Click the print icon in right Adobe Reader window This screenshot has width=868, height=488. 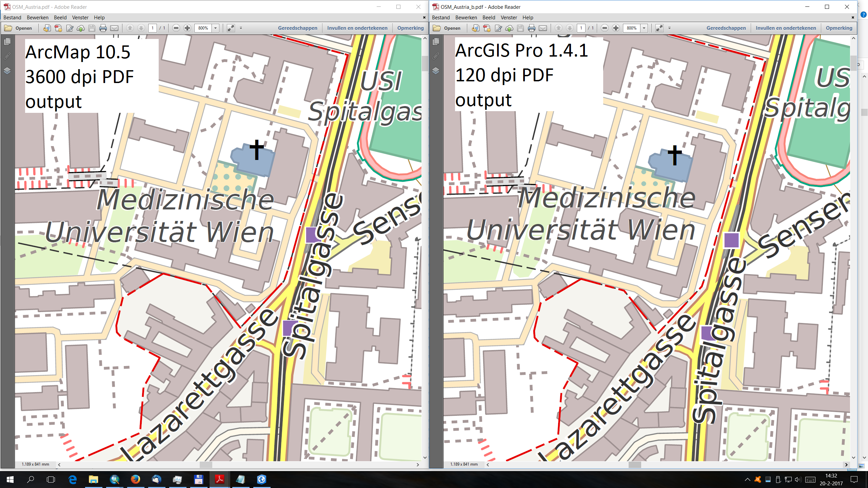click(x=532, y=28)
